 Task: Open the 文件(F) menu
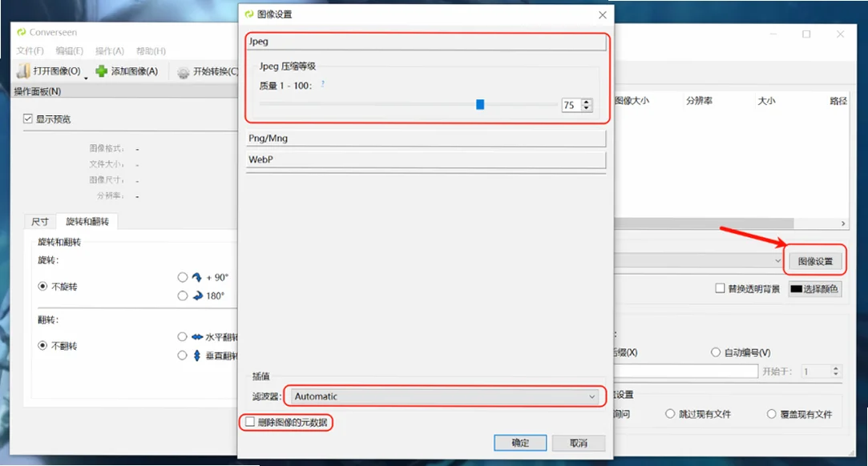[30, 51]
